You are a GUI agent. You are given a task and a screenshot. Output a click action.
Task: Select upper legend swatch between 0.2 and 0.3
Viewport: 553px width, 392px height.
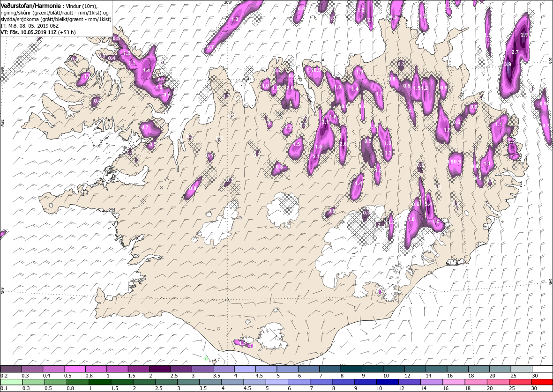[x=11, y=369]
